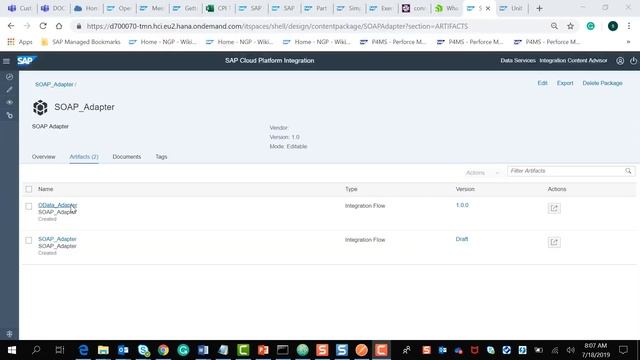Click the logout power icon
Image resolution: width=640 pixels, height=360 pixels.
[x=633, y=61]
